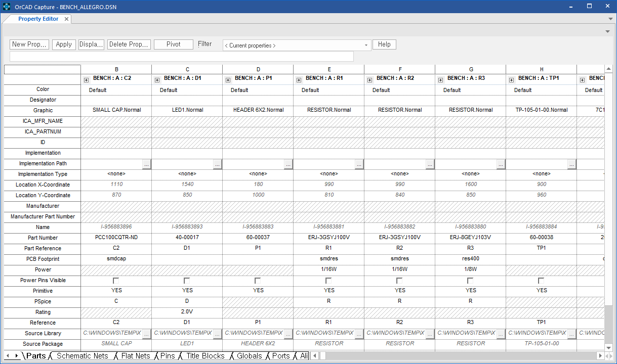617x364 pixels.
Task: Browse Source Library for R2 column
Action: (x=430, y=334)
